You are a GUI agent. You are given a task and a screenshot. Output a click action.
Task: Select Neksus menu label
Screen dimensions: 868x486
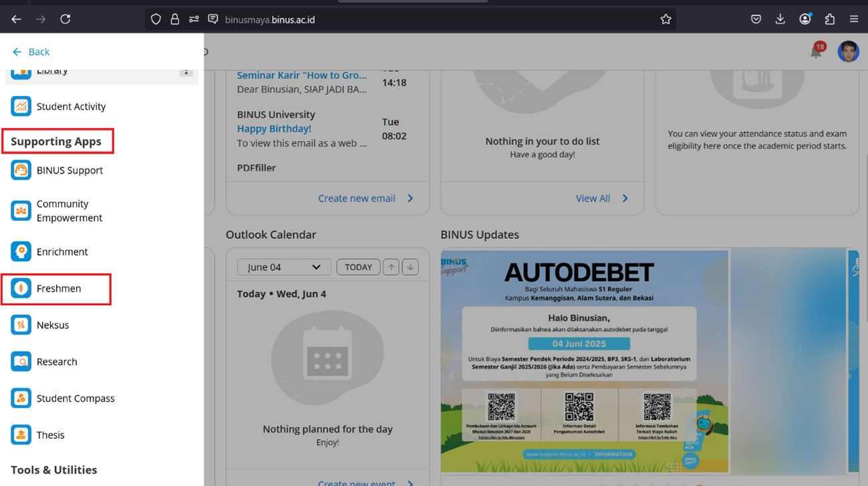tap(53, 325)
